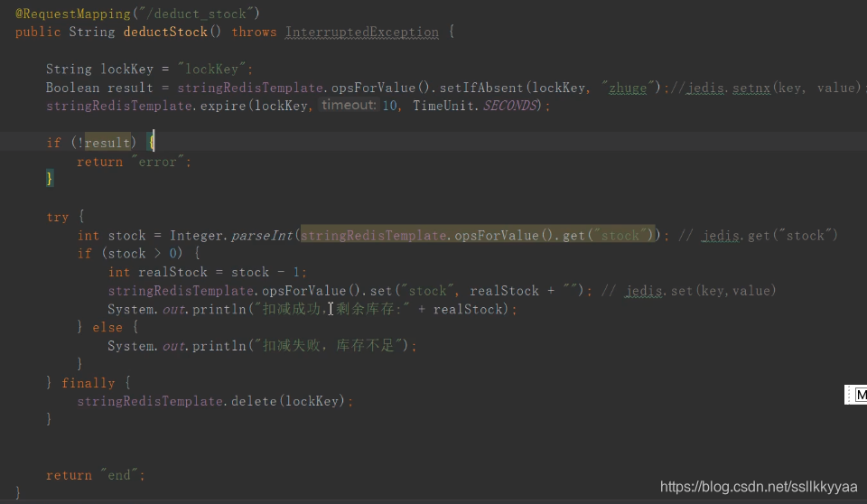Click the try keyword
This screenshot has width=867, height=504.
58,217
